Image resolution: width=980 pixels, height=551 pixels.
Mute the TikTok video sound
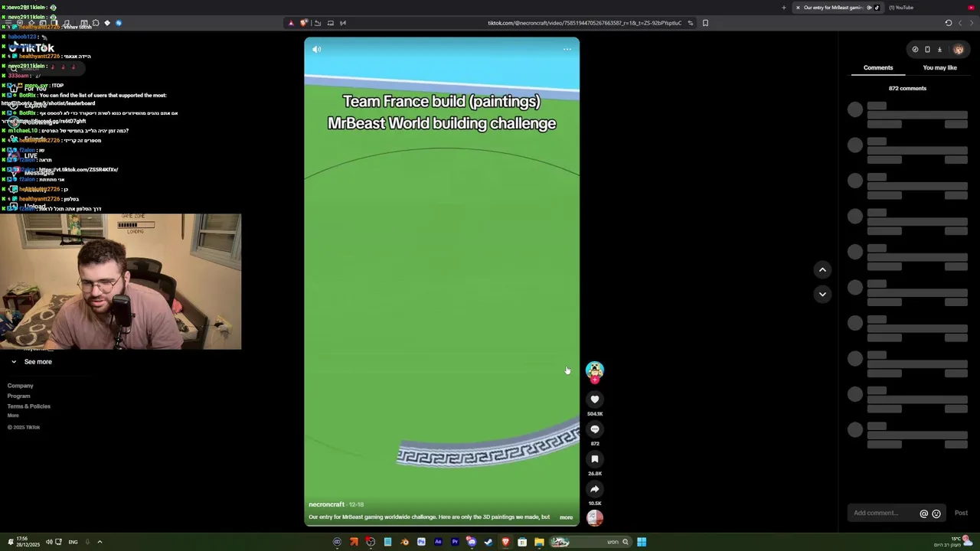[316, 49]
